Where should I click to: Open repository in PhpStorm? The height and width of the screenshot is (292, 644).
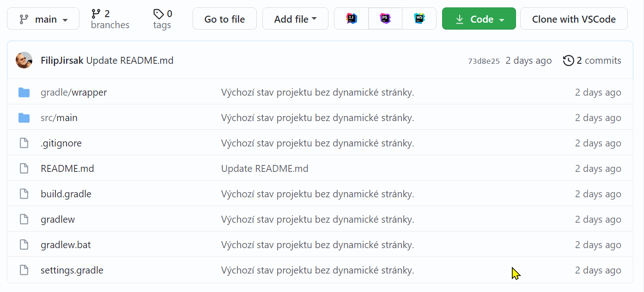[385, 19]
